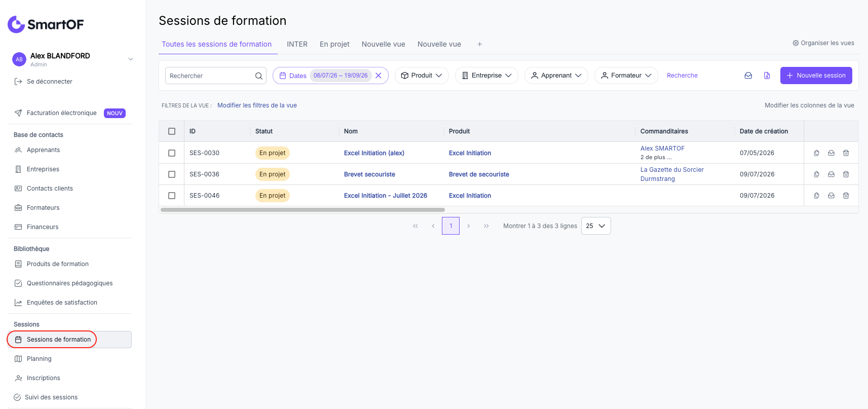Go to next page arrow
This screenshot has height=409, width=868.
click(x=469, y=226)
